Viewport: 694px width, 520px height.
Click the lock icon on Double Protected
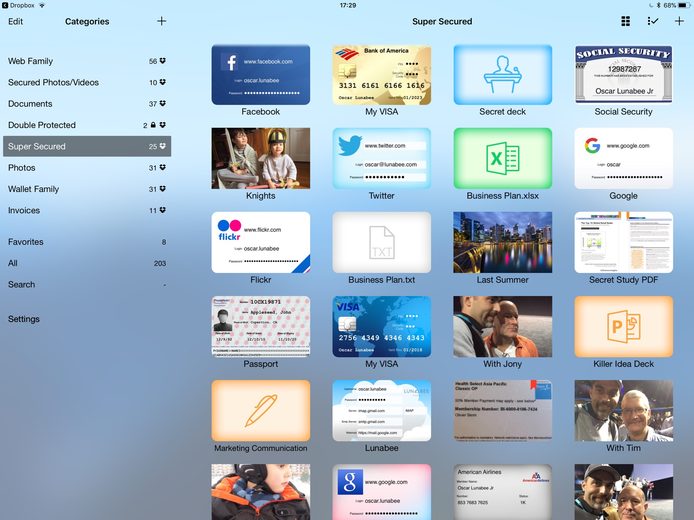point(153,125)
